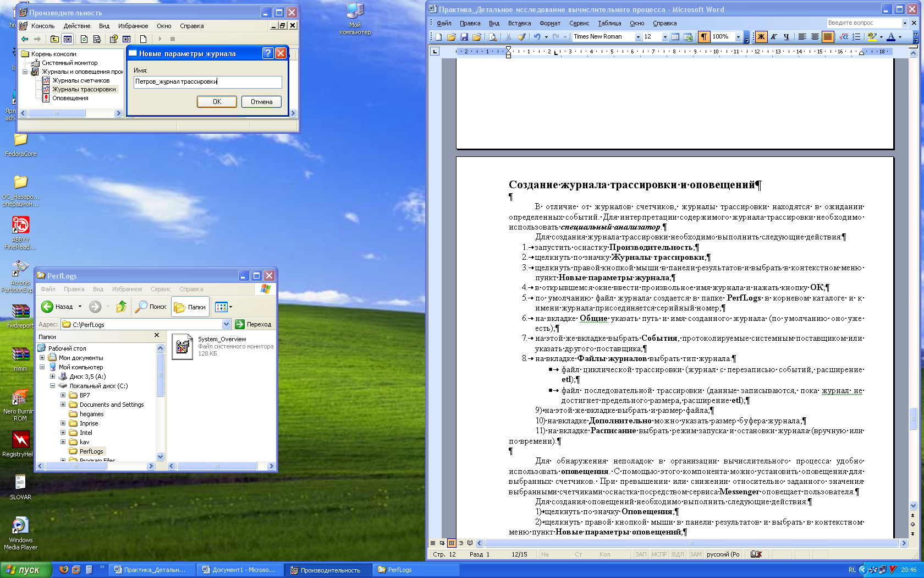
Task: Click OK in Новые параметры журнала dialog
Action: (217, 102)
